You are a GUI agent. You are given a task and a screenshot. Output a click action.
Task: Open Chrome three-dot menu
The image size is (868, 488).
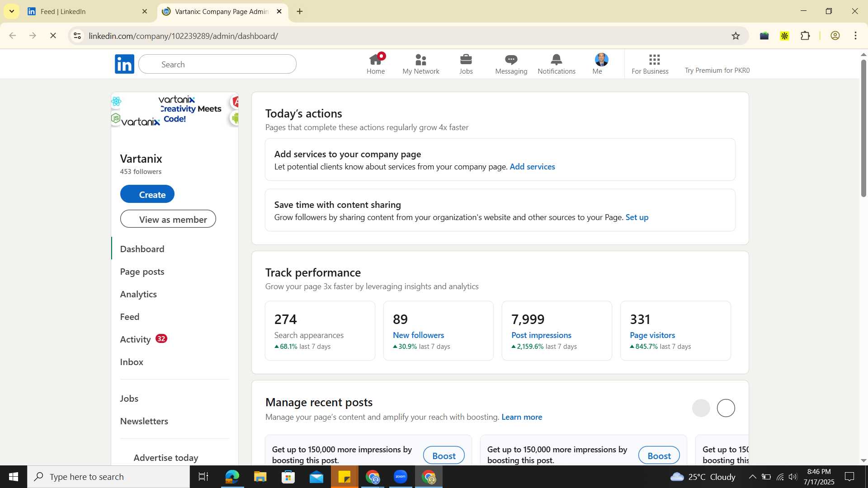tap(856, 36)
